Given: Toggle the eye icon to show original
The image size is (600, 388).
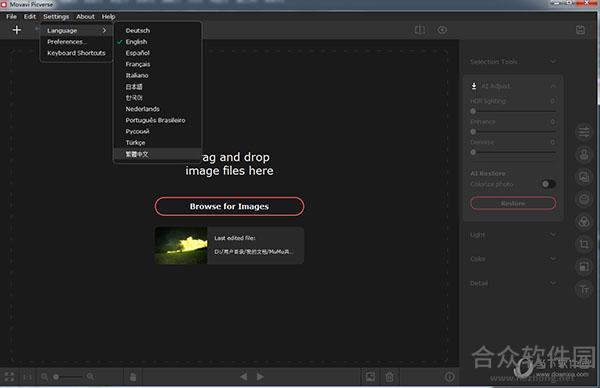Looking at the screenshot, I should [x=442, y=30].
